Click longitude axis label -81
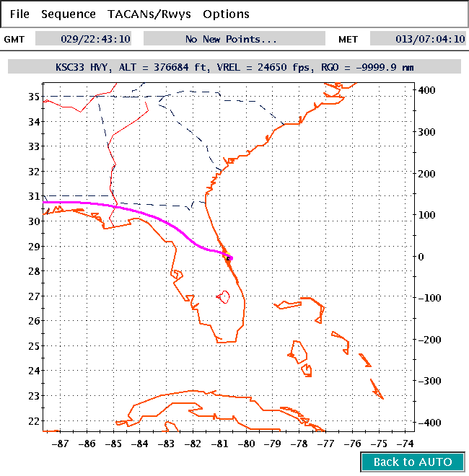This screenshot has height=476, width=469. [x=219, y=444]
